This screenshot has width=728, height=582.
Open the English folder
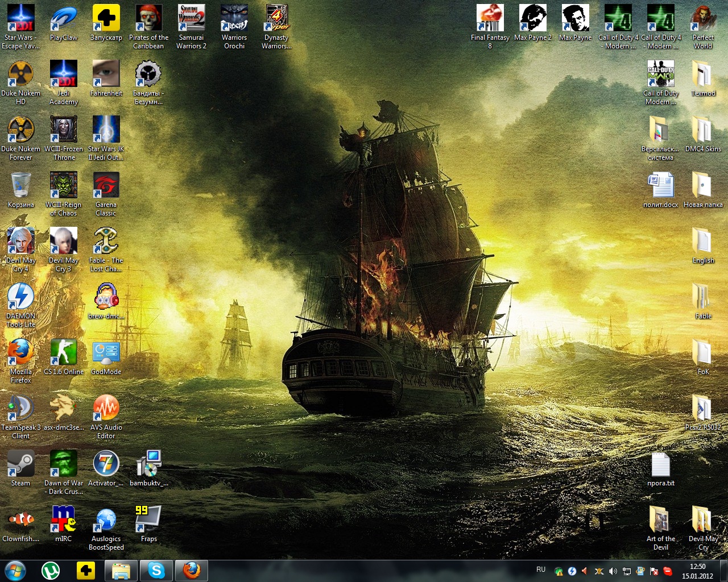pyautogui.click(x=703, y=242)
